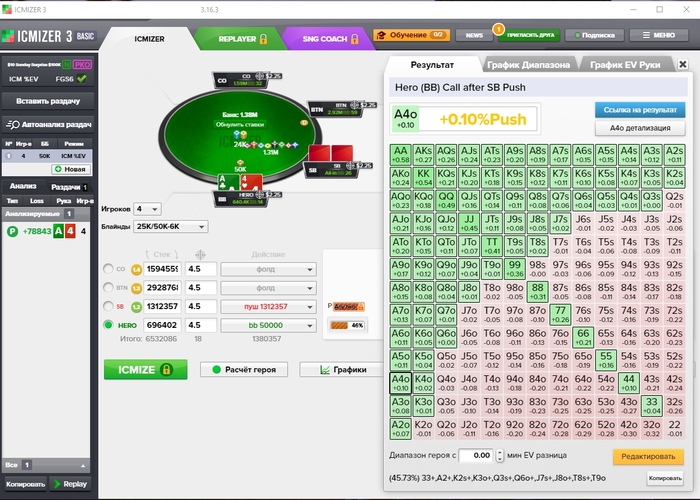The image size is (700, 500).
Task: Click the SB player green bounty coin
Action: 136,307
